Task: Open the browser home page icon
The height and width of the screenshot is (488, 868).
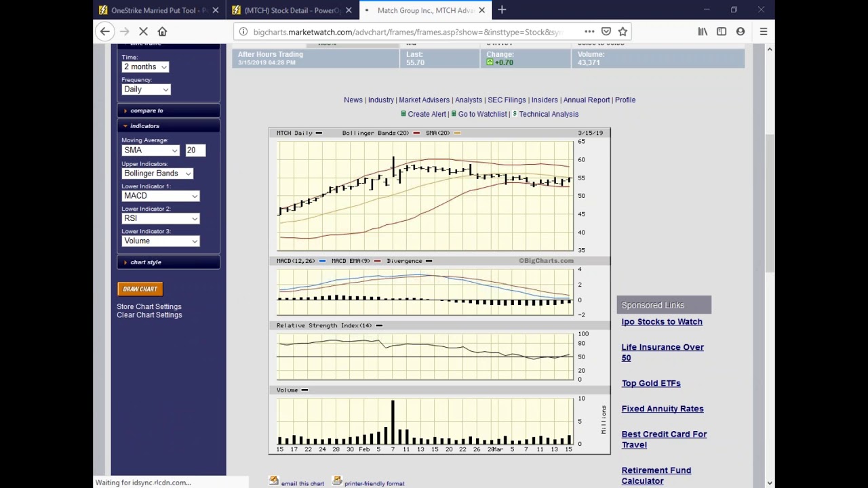Action: (162, 31)
